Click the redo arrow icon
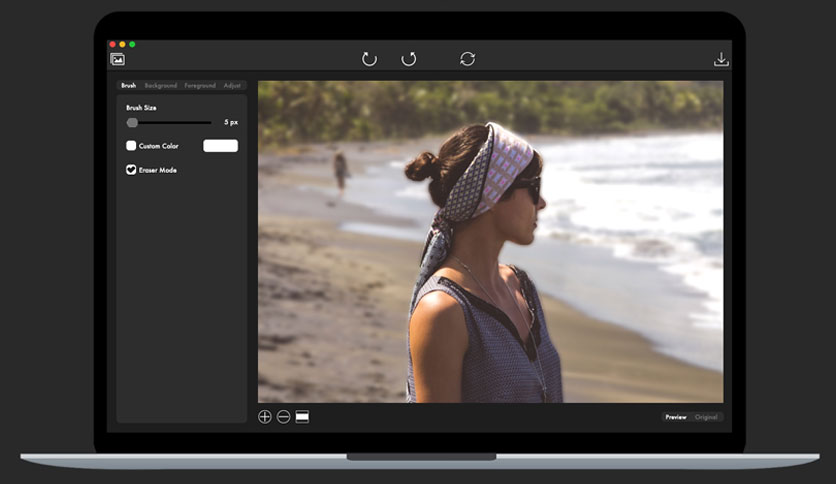This screenshot has height=484, width=836. click(409, 59)
